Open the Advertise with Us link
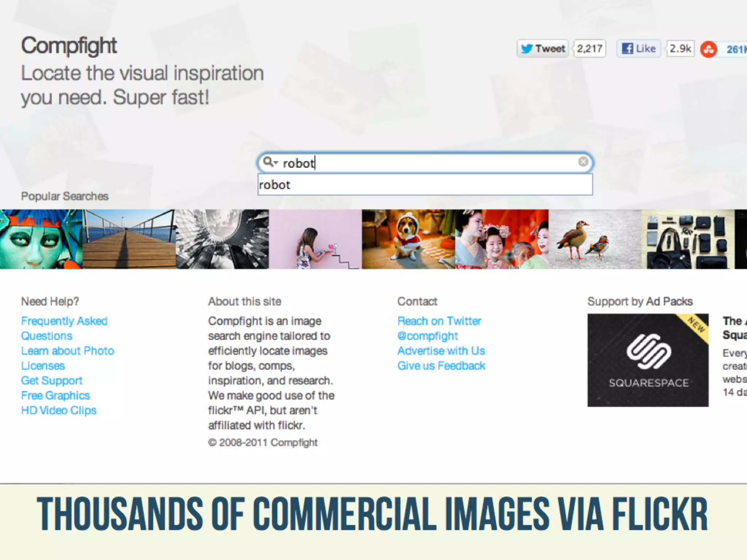The image size is (747, 560). coord(441,351)
